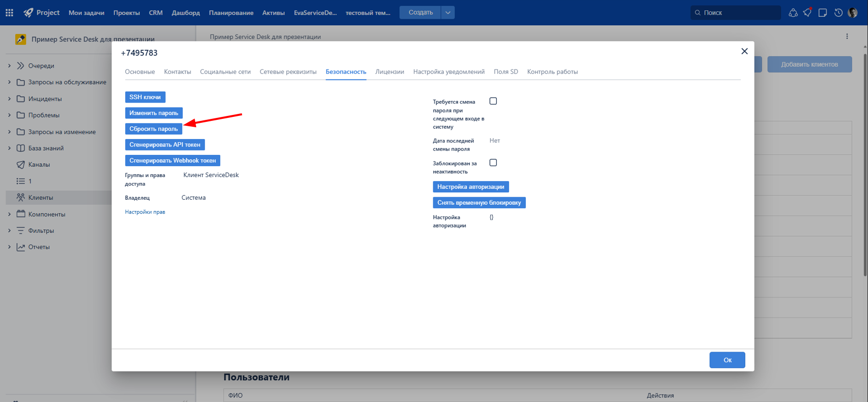Expand the Проблемы section

9,115
